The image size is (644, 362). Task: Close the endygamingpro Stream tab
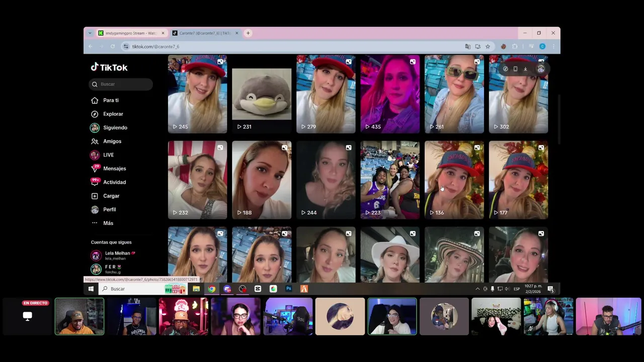[x=163, y=33]
